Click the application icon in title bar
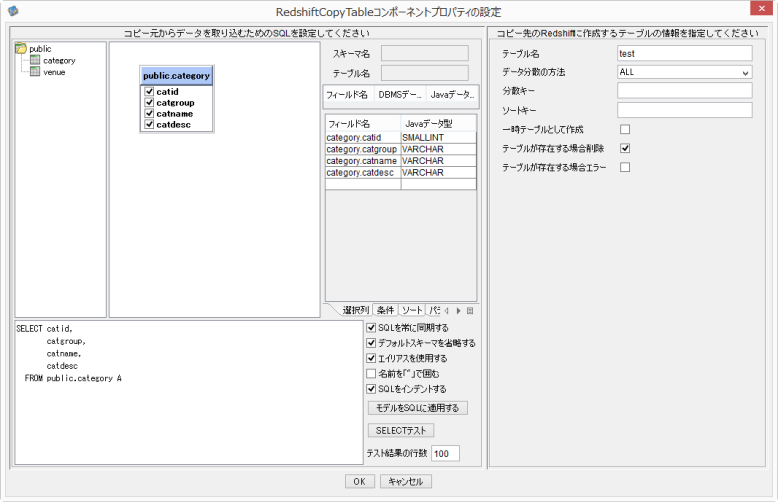This screenshot has width=778, height=502. click(11, 10)
